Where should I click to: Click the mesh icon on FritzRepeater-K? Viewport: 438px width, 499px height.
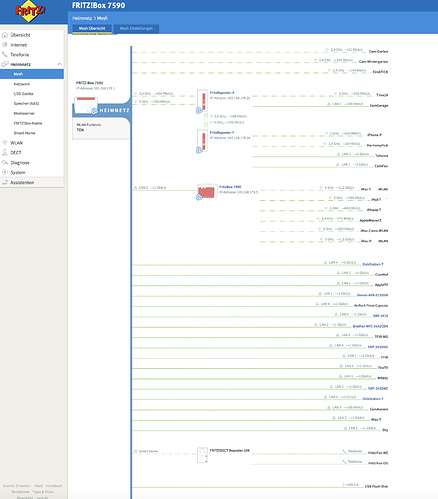pyautogui.click(x=199, y=110)
